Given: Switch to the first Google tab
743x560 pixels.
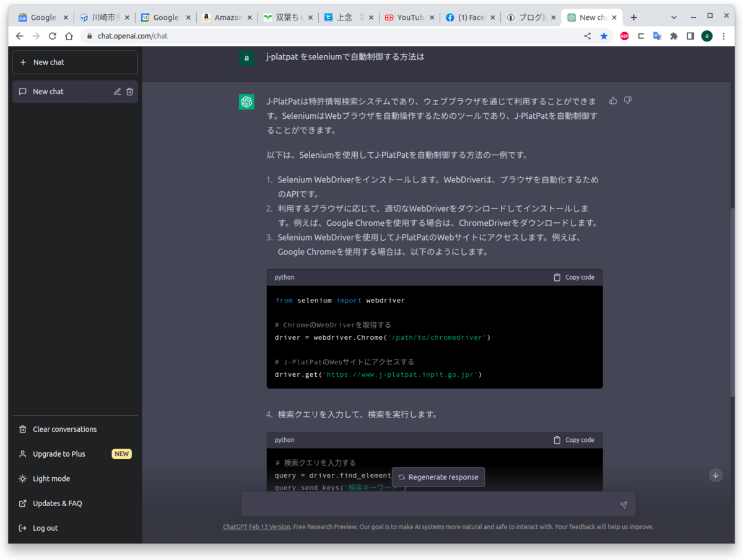Looking at the screenshot, I should (x=42, y=17).
